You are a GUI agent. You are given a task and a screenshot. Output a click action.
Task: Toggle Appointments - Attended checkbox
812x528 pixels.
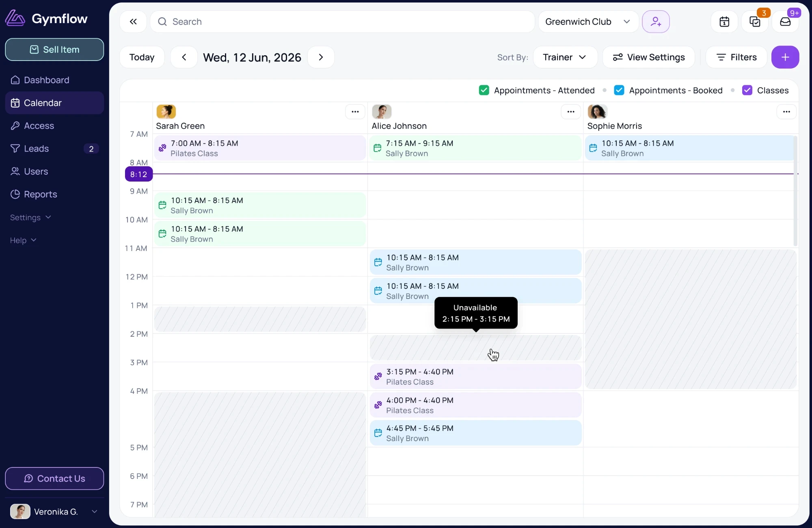pos(484,90)
